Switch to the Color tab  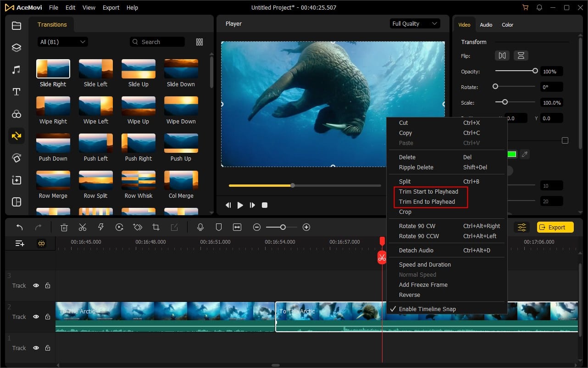tap(507, 25)
